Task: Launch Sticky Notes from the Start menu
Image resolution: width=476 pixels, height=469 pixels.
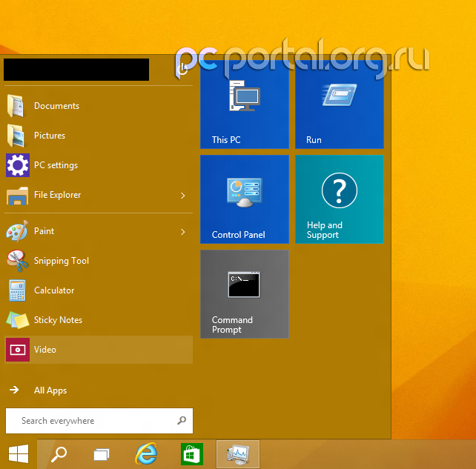Action: 58,320
